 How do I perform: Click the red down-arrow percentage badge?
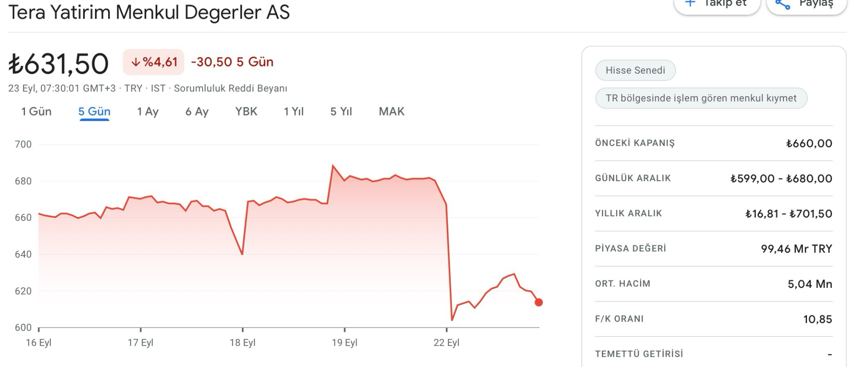click(154, 62)
